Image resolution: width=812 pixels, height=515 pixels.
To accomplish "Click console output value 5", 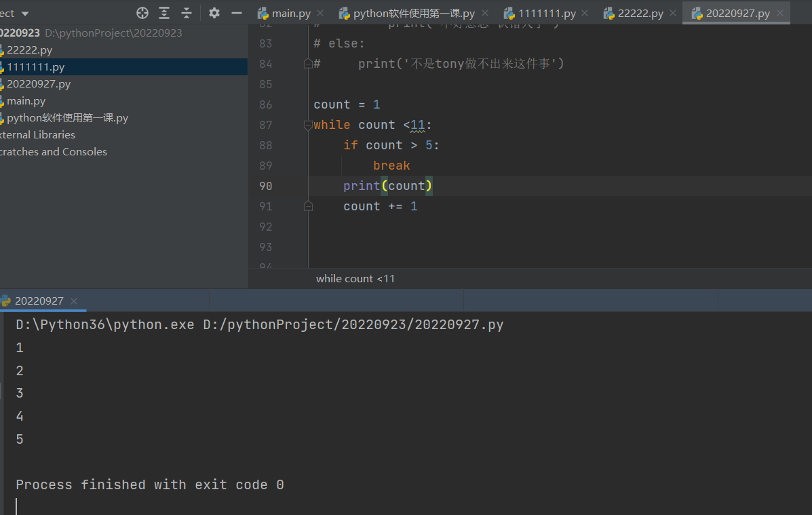I will [x=20, y=440].
